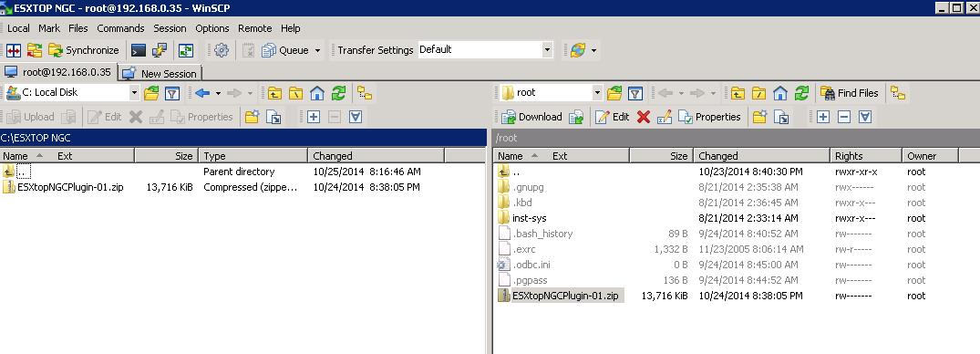Viewport: 980px width, 354px height.
Task: Toggle local directory tree icon
Action: (x=365, y=93)
